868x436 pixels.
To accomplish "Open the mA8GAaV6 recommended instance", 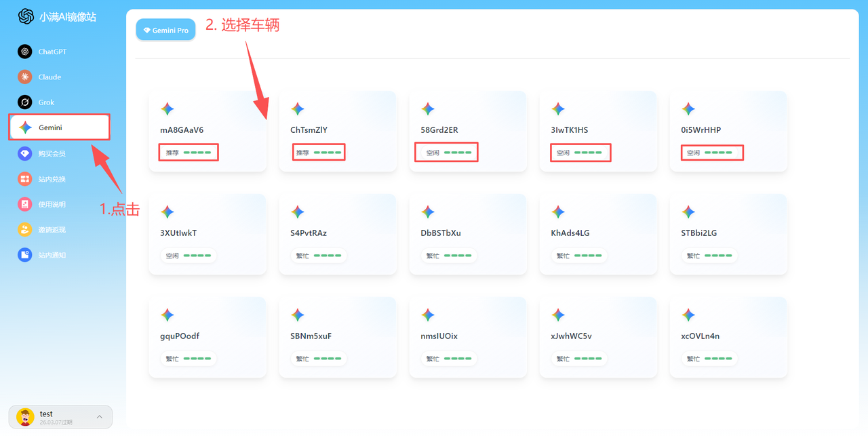I will (x=208, y=131).
